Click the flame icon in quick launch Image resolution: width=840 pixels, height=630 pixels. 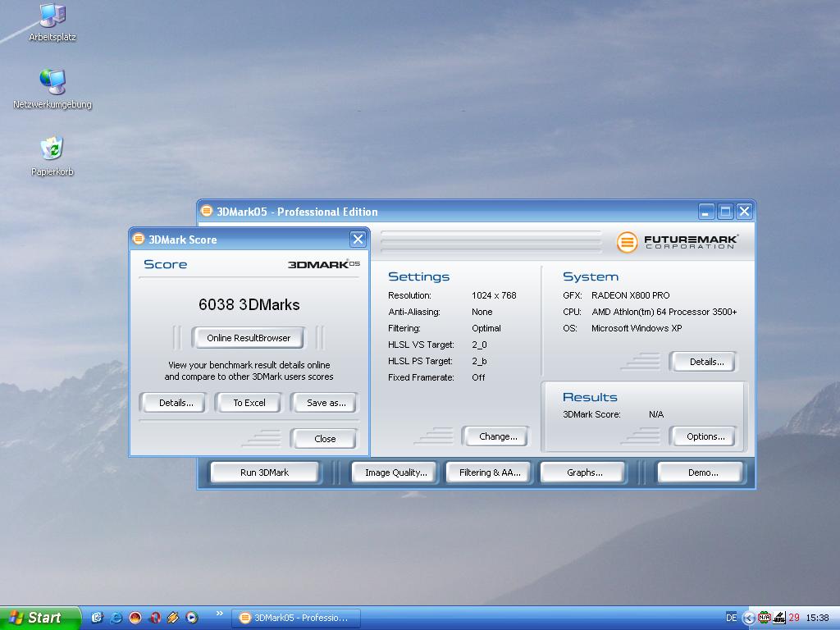tap(135, 618)
